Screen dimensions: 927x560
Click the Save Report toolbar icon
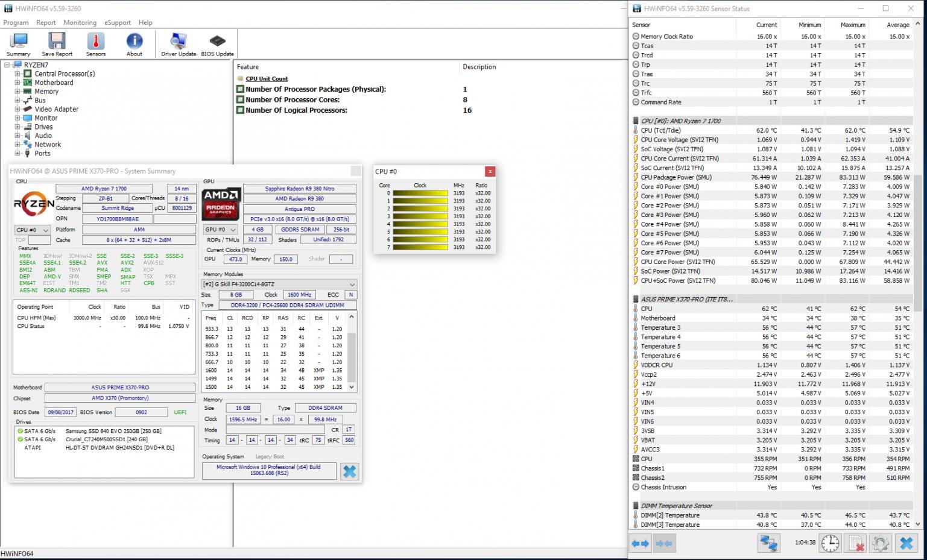click(57, 45)
